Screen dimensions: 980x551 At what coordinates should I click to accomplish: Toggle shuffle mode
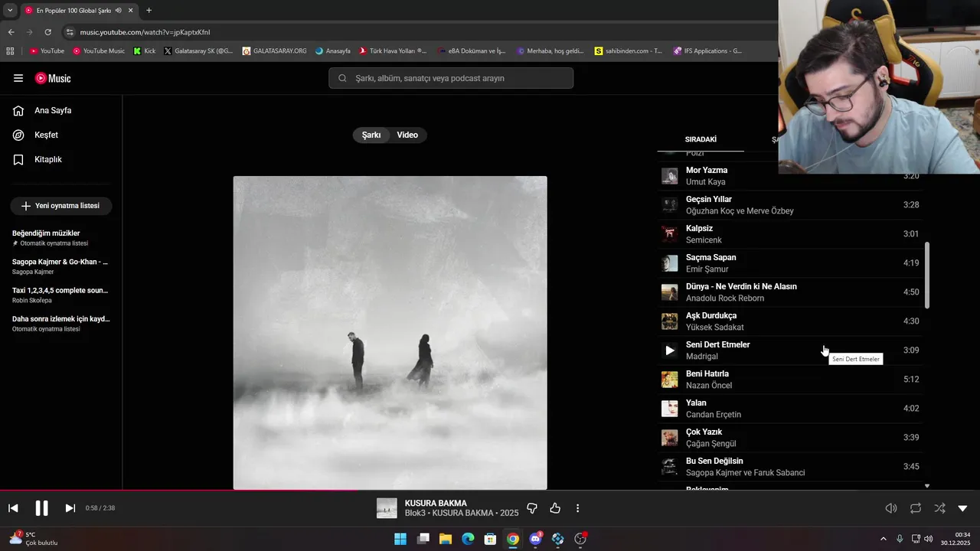[x=939, y=508]
